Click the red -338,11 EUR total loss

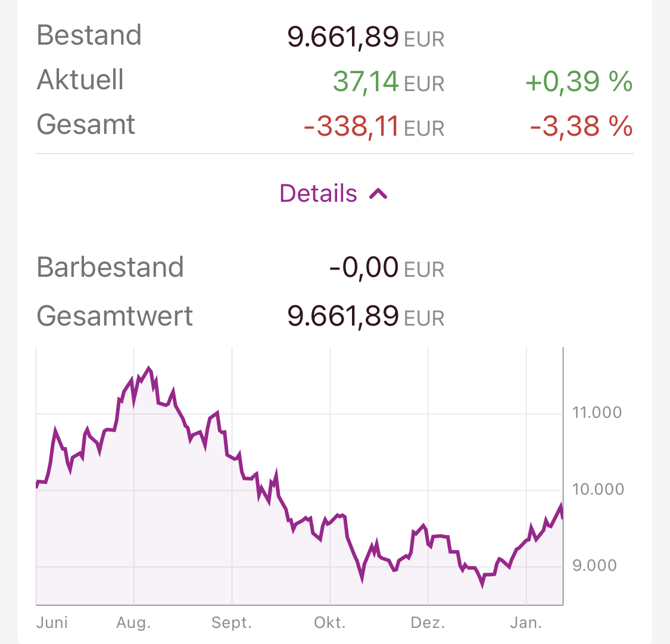coord(374,126)
